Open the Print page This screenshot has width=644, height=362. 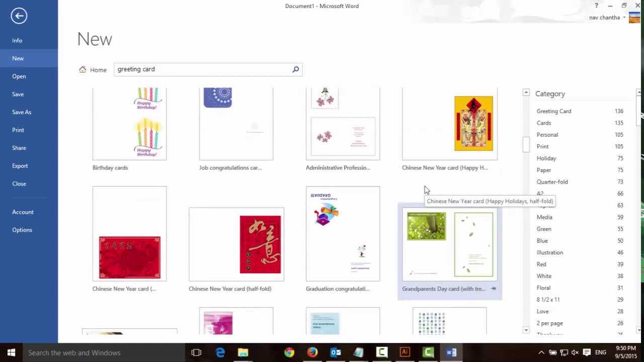click(x=29, y=130)
